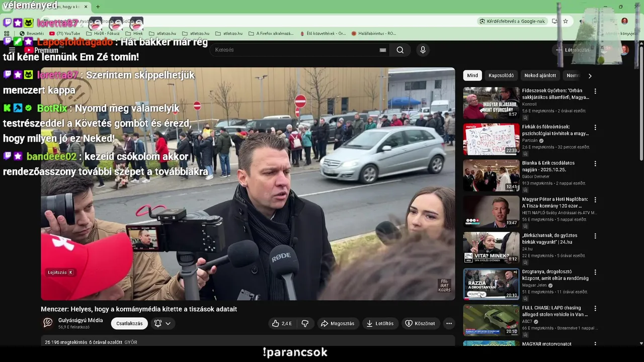Show more filter chips with right arrow
This screenshot has width=644, height=362.
click(x=590, y=75)
